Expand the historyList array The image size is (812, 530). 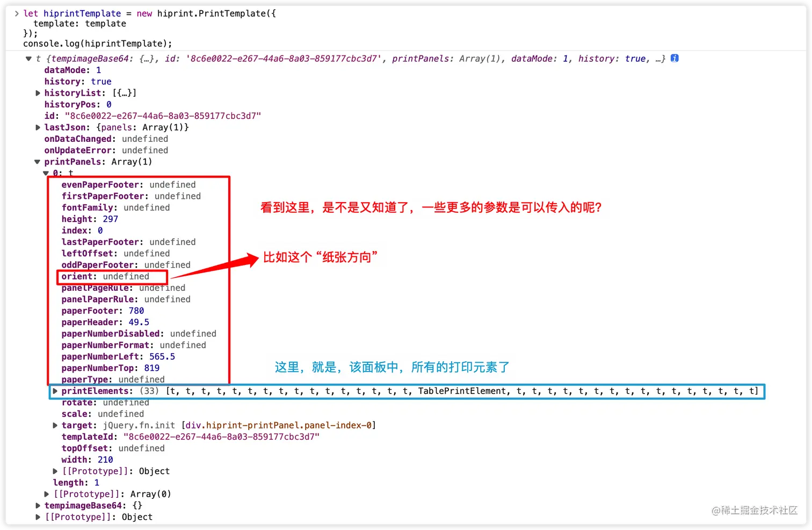coord(38,93)
